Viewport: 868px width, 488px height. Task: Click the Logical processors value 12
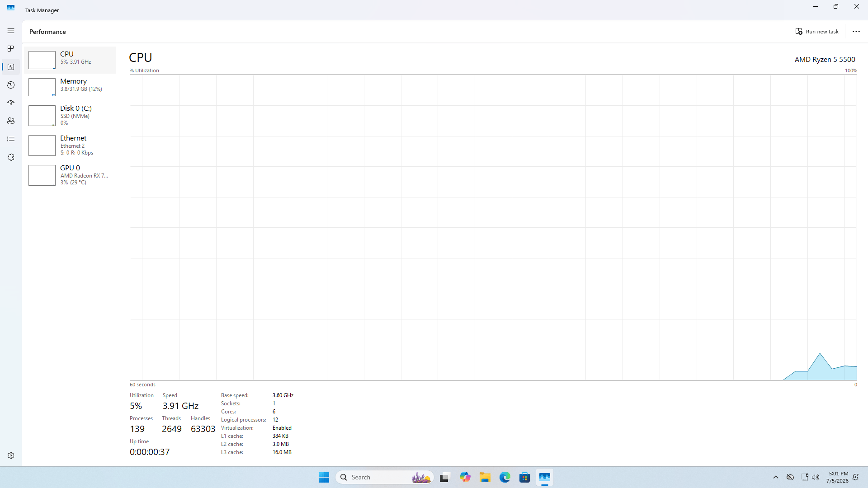coord(275,420)
